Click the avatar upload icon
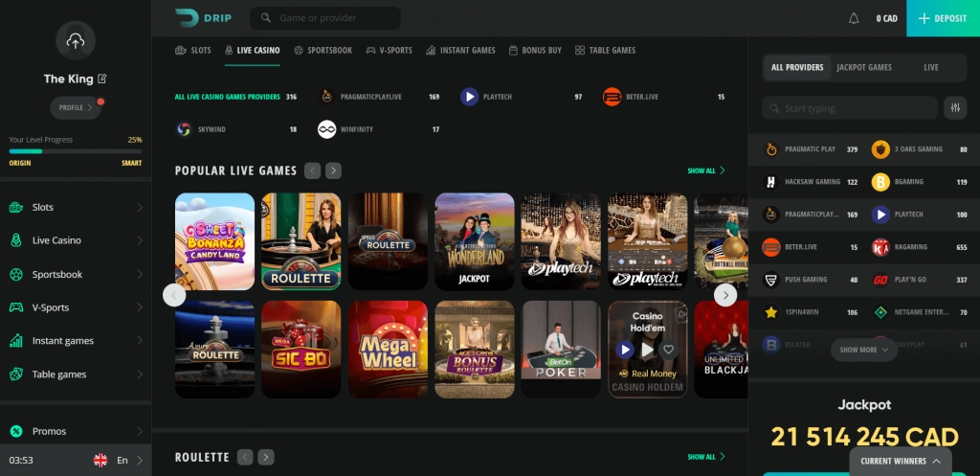Screen dimensions: 980x476 [76, 41]
